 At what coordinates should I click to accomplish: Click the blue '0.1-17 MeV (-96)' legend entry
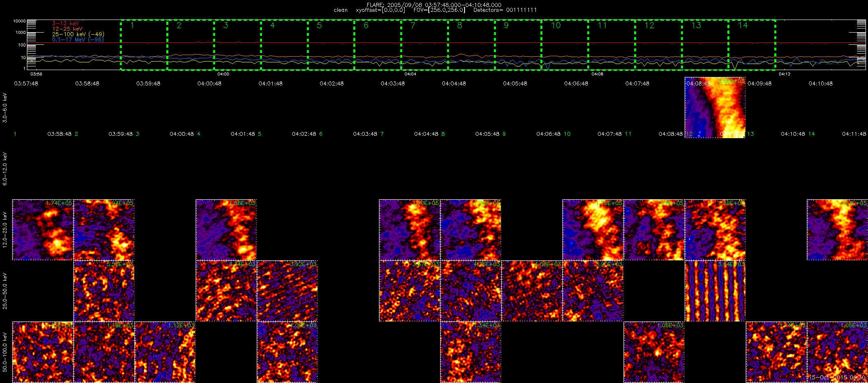(78, 40)
